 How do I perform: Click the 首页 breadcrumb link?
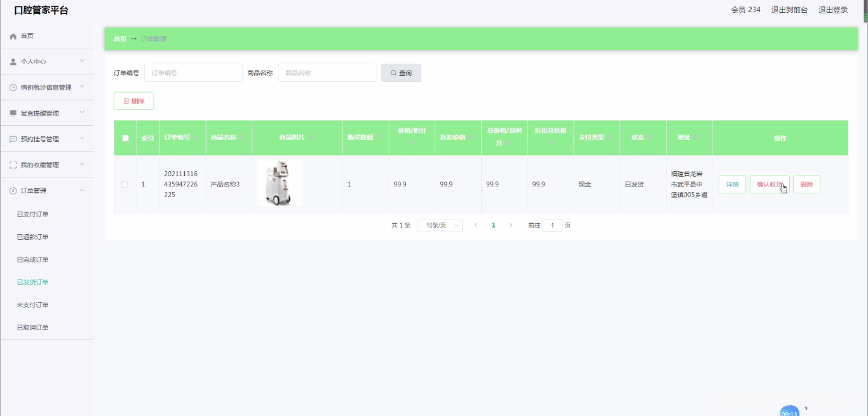tap(119, 39)
